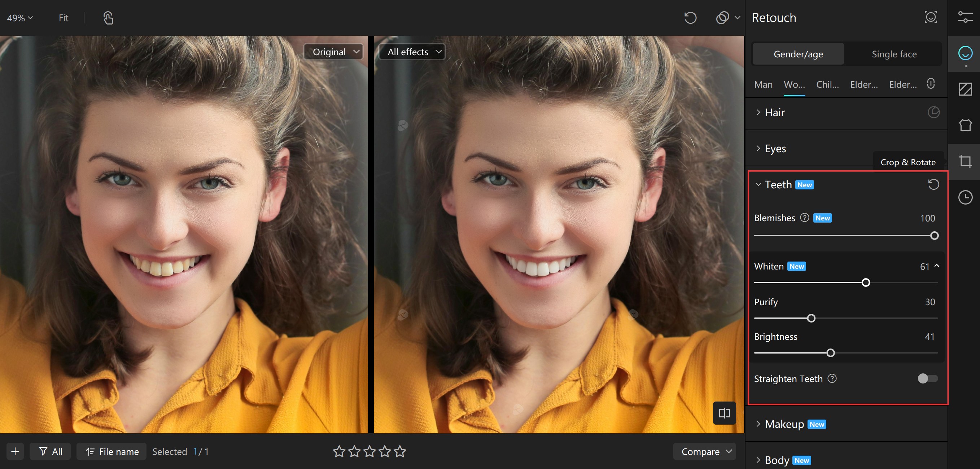Click the File name sort button
Image resolution: width=980 pixels, height=469 pixels.
(x=112, y=452)
